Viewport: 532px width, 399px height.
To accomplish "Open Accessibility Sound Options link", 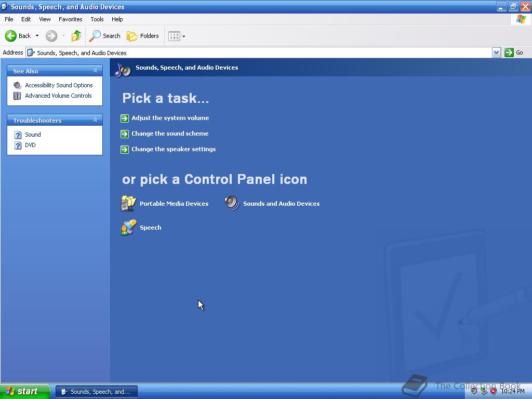I will click(59, 85).
